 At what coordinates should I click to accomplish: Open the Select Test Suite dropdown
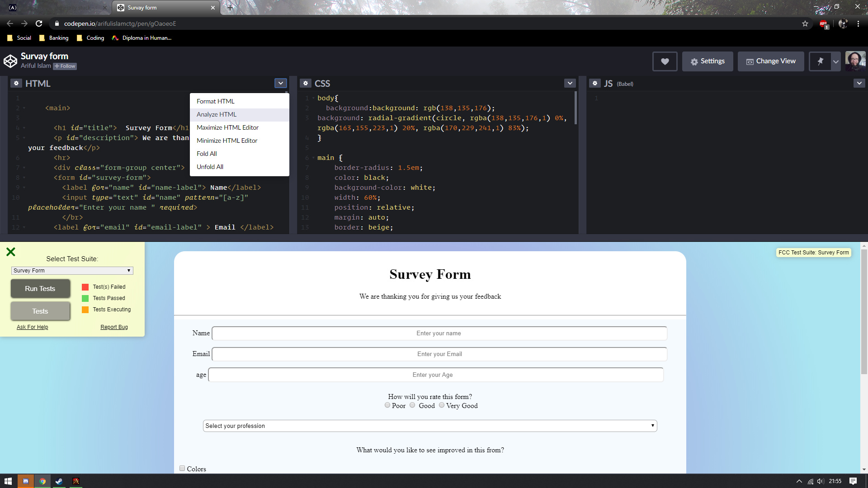pos(72,270)
